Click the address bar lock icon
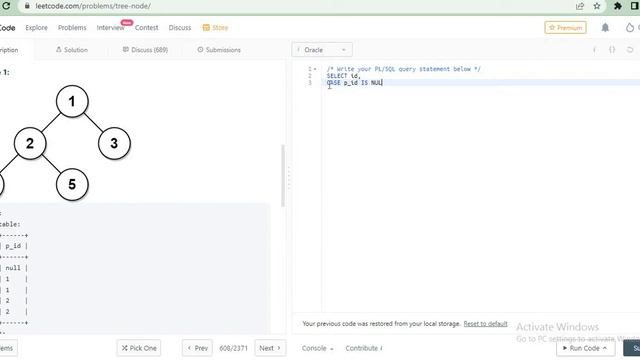The image size is (640, 360). (27, 6)
